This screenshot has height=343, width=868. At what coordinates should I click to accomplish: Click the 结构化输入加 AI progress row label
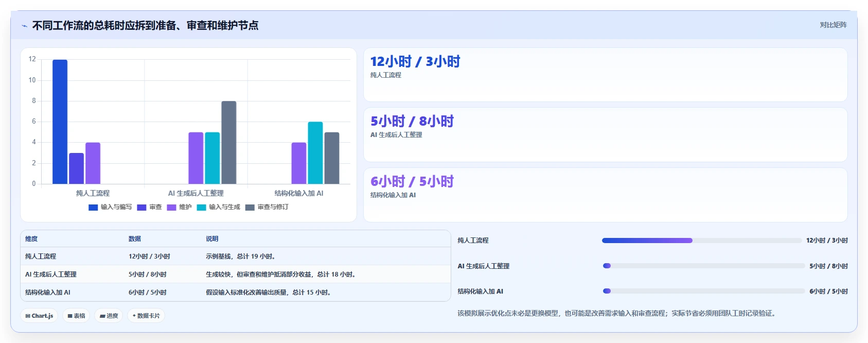tap(481, 291)
